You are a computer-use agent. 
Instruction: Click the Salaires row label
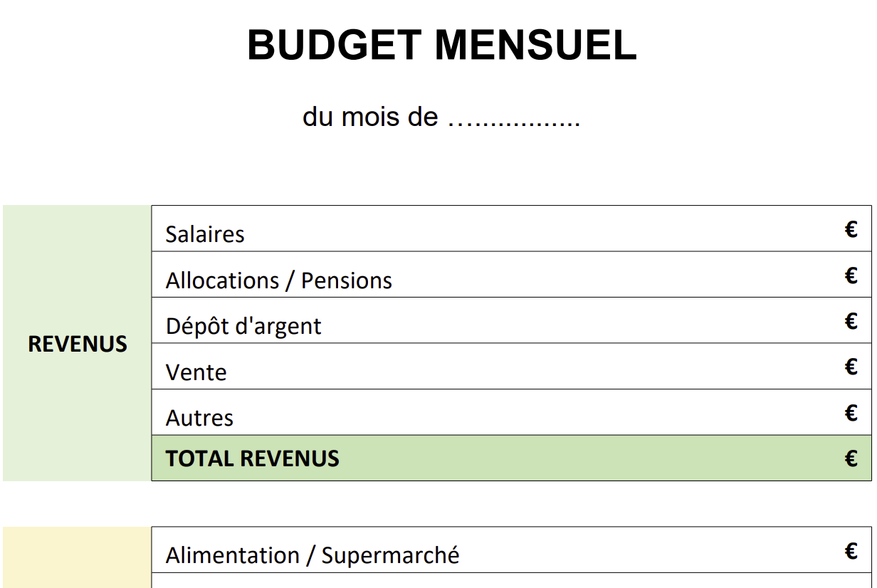pos(205,234)
